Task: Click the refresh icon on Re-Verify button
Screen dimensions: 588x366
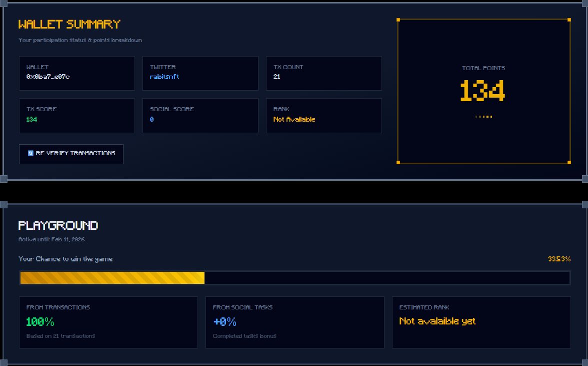Action: pos(30,154)
